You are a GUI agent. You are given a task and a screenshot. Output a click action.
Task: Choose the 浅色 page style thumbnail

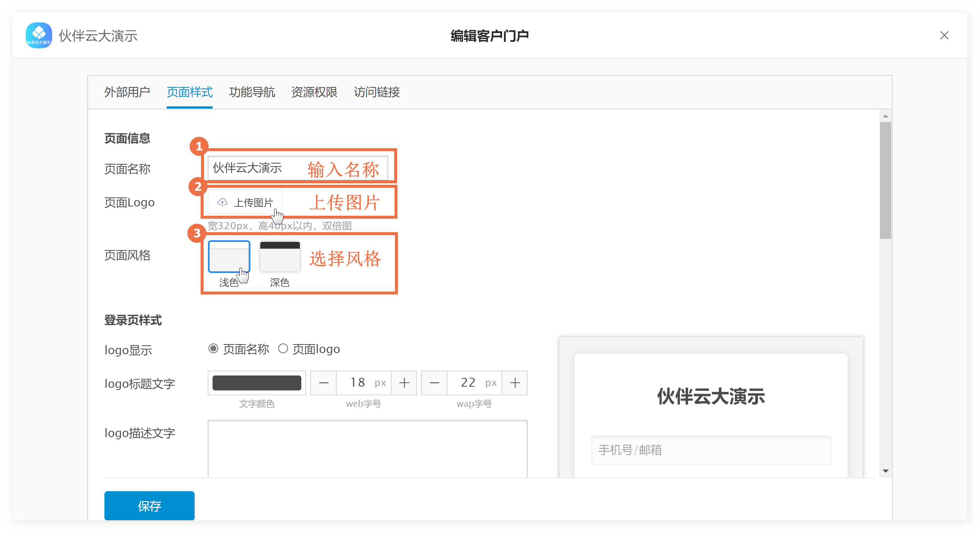(229, 256)
